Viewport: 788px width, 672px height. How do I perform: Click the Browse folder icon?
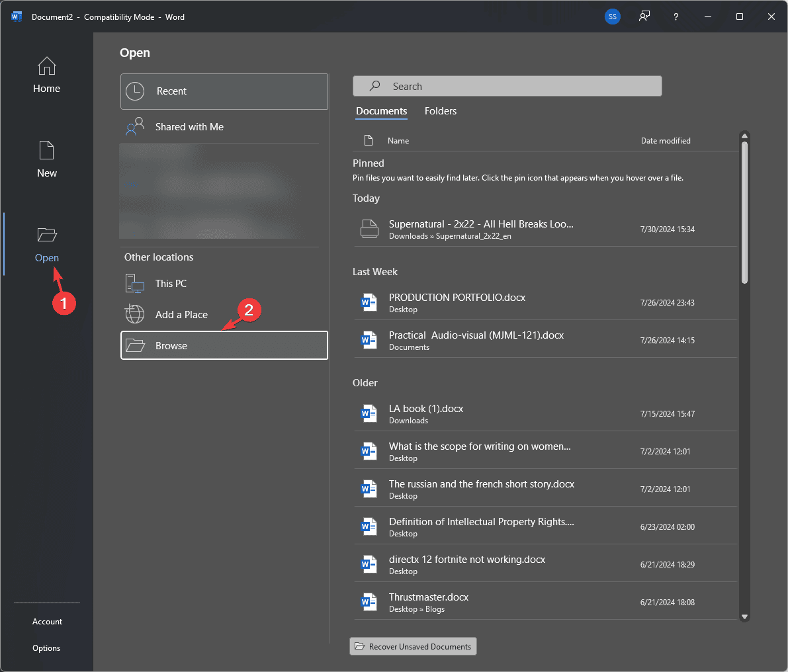135,345
